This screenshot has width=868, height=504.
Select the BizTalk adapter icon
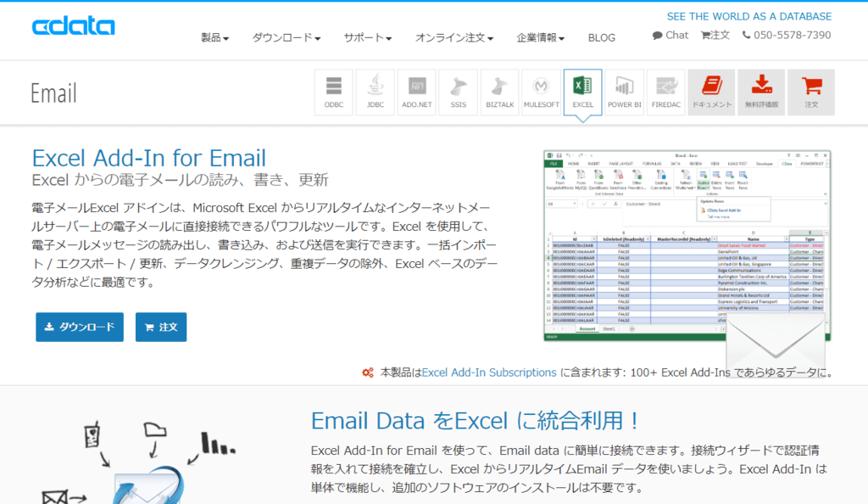tap(500, 92)
